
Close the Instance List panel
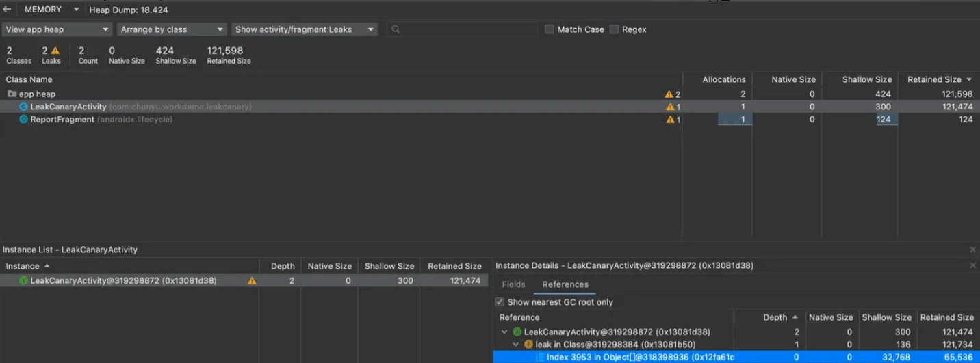[972, 250]
